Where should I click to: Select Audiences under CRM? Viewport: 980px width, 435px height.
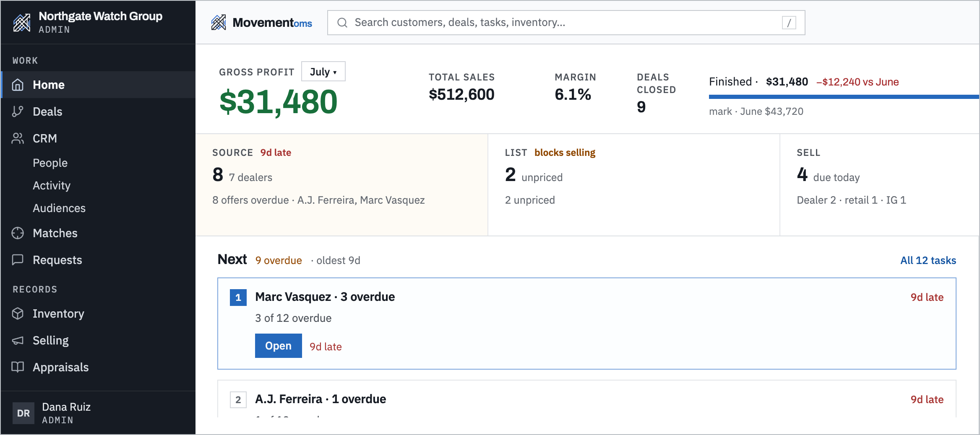click(59, 208)
